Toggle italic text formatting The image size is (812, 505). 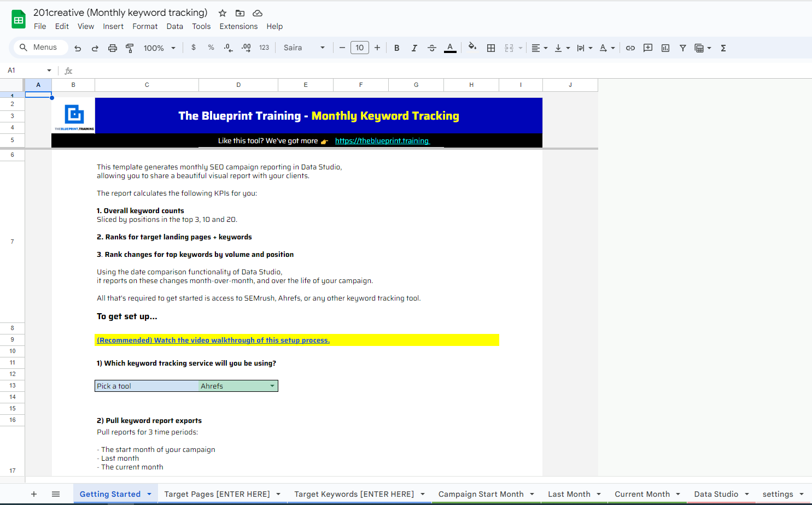click(414, 48)
